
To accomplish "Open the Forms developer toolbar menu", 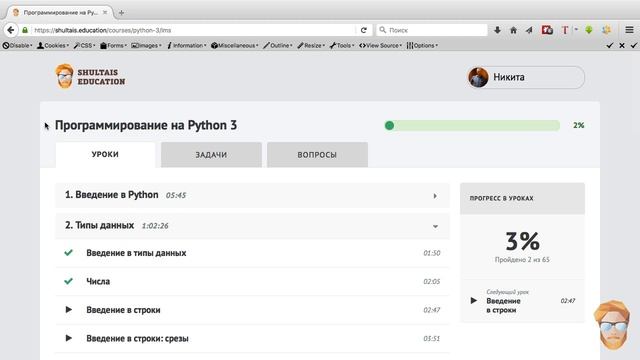I will coord(113,45).
